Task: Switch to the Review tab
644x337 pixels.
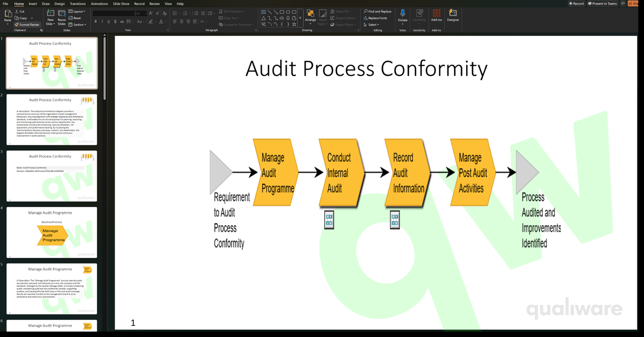Action: tap(155, 4)
